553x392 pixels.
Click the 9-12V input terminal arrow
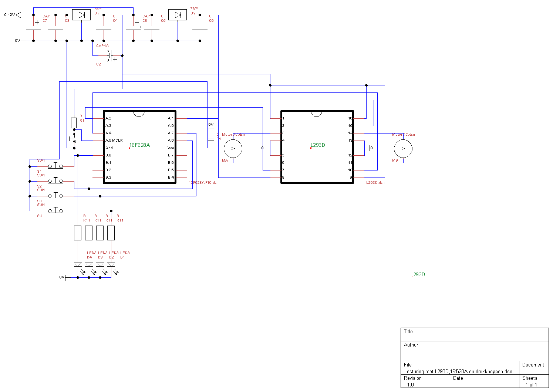pos(18,15)
